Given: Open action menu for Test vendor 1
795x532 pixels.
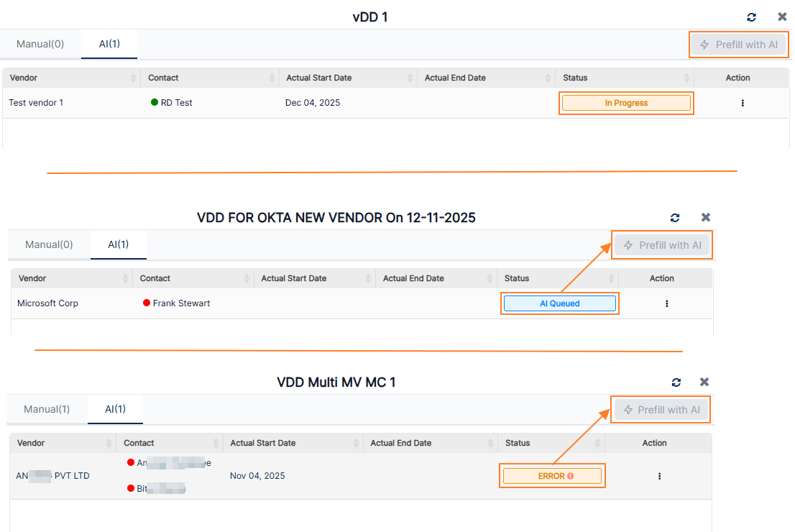Looking at the screenshot, I should point(743,103).
